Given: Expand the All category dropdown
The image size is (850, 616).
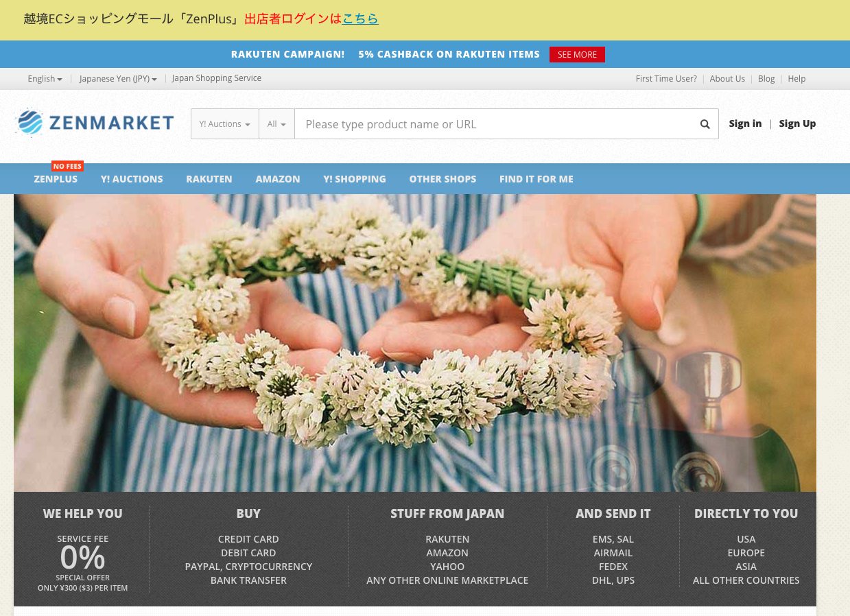Looking at the screenshot, I should pyautogui.click(x=276, y=124).
